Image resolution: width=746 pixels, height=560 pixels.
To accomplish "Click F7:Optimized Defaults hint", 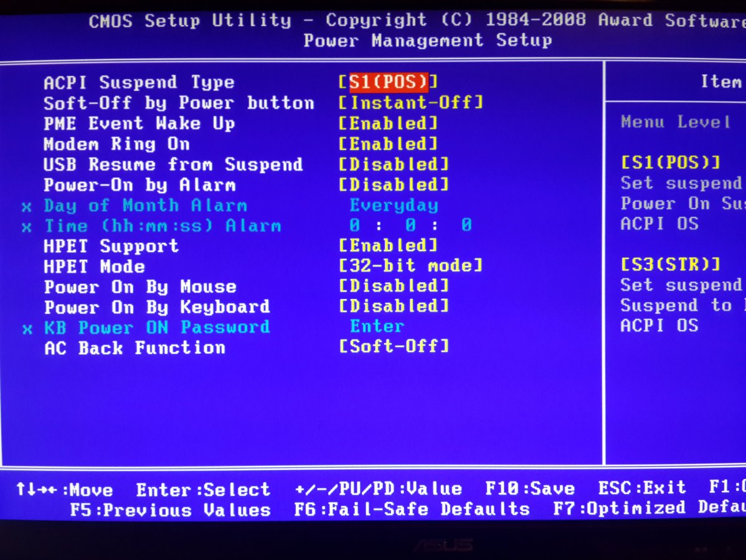I will pos(649,508).
